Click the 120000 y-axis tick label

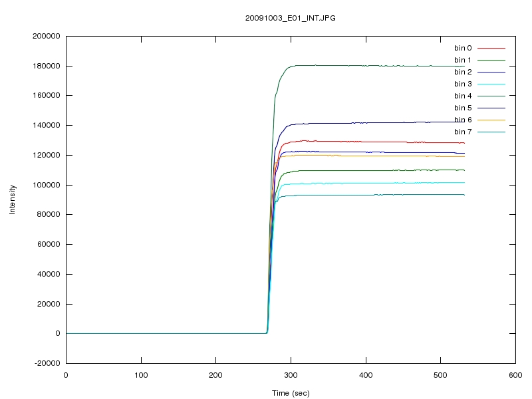(x=46, y=155)
